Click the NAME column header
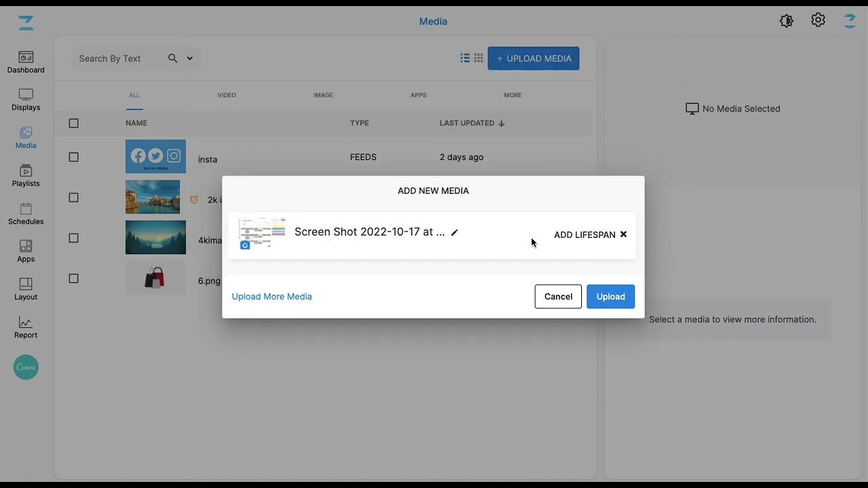868x488 pixels. pyautogui.click(x=136, y=123)
